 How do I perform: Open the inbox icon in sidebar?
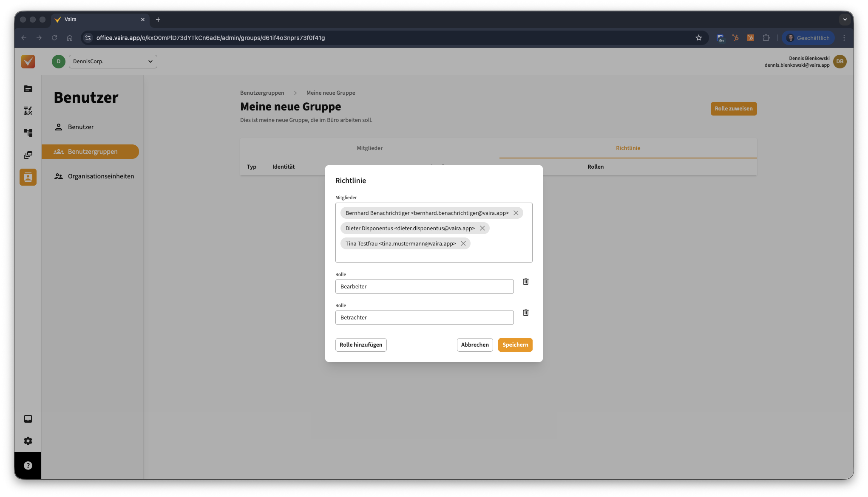tap(28, 419)
